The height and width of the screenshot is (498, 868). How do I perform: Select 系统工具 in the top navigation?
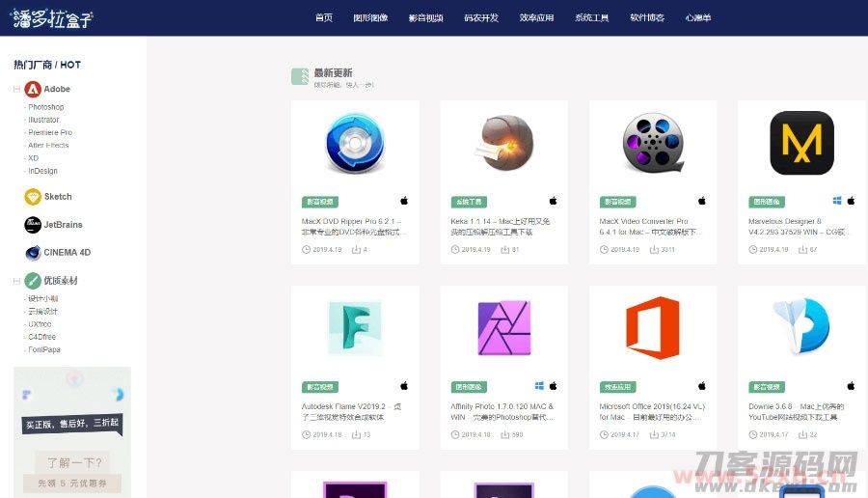592,17
